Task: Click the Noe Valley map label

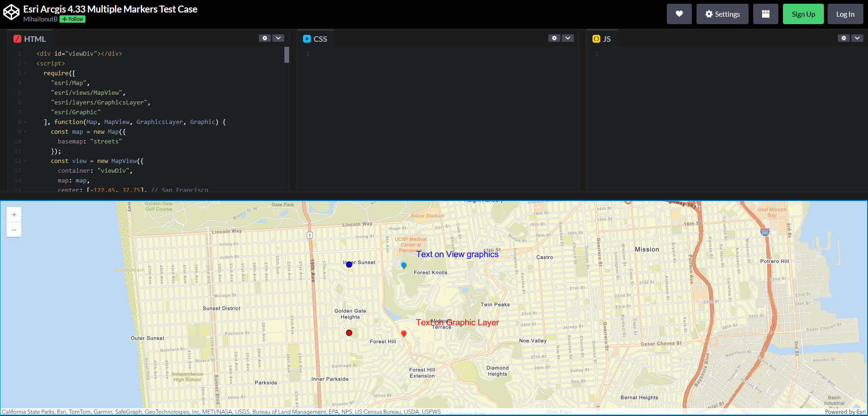Action: coord(533,341)
